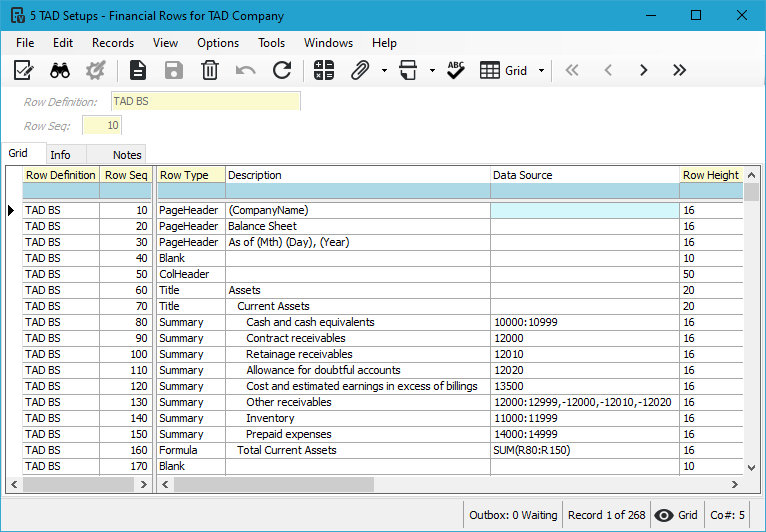This screenshot has height=532, width=766.
Task: Click the undo arrow icon
Action: (245, 71)
